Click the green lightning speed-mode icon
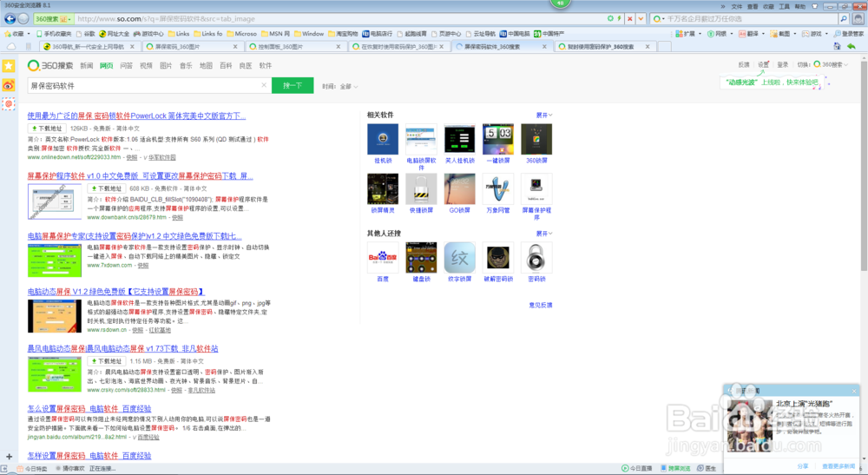 (x=620, y=19)
